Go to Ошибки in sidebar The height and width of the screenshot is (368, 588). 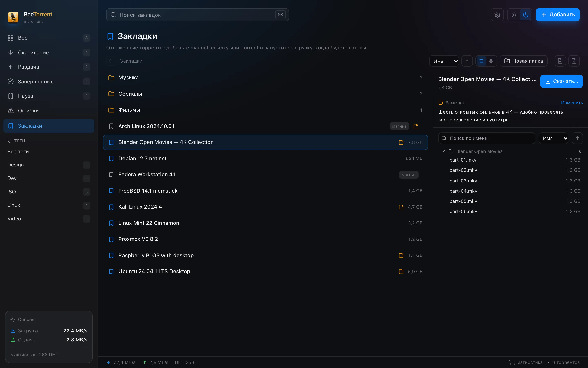coord(49,110)
